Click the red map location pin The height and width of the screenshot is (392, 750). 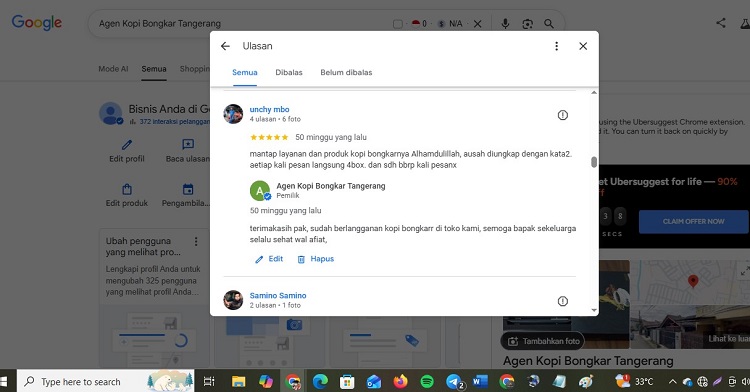click(x=693, y=281)
